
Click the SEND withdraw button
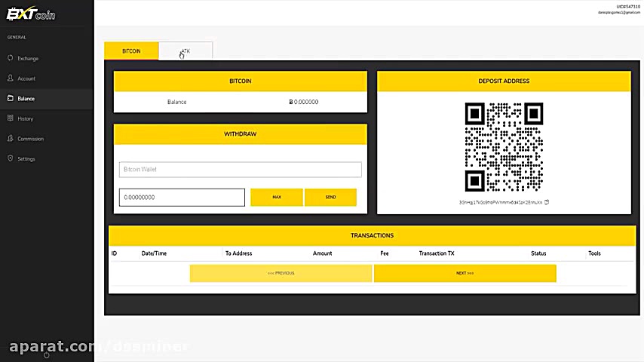(x=330, y=198)
